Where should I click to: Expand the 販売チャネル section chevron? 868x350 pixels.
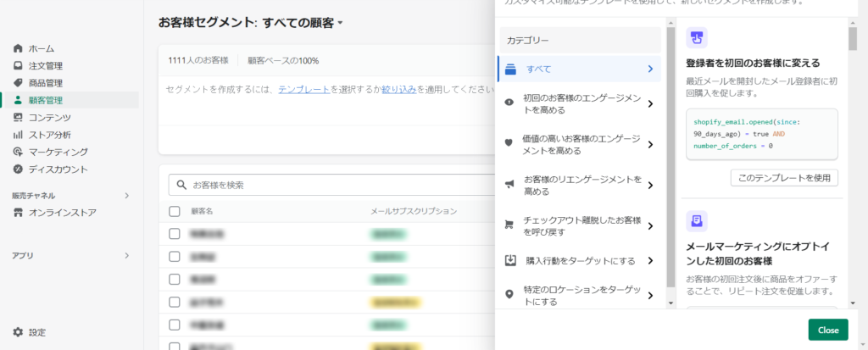127,196
